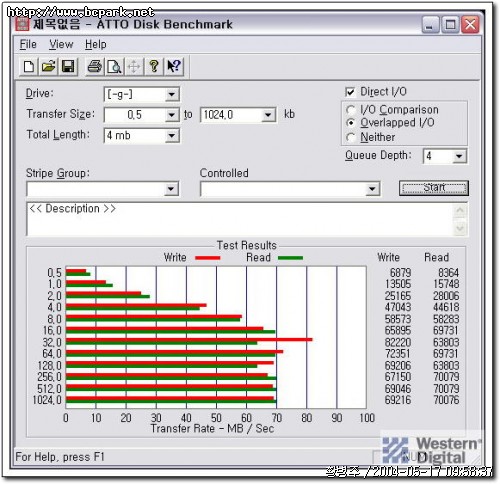Open the Queue Depth dropdown
The height and width of the screenshot is (484, 500).
click(459, 156)
